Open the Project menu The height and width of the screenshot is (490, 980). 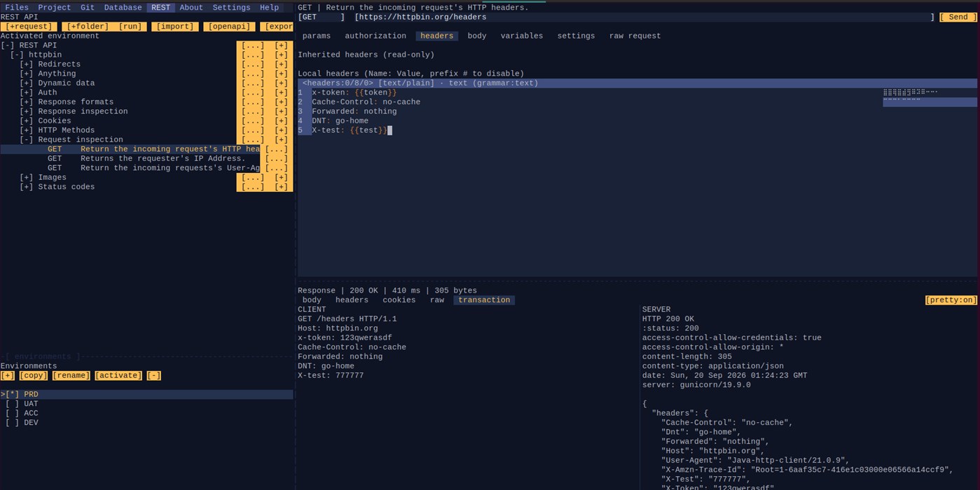tap(55, 8)
